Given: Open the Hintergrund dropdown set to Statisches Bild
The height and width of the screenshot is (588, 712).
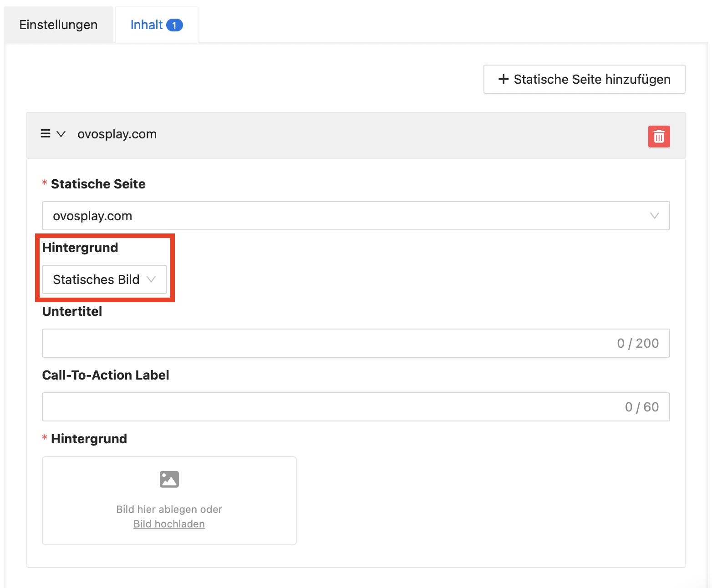Looking at the screenshot, I should point(104,279).
